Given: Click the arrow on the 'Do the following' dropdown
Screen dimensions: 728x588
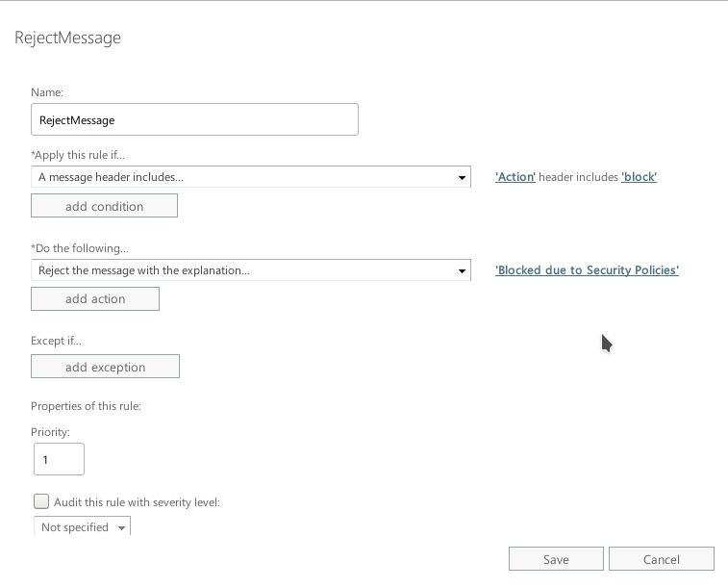Looking at the screenshot, I should tap(463, 270).
